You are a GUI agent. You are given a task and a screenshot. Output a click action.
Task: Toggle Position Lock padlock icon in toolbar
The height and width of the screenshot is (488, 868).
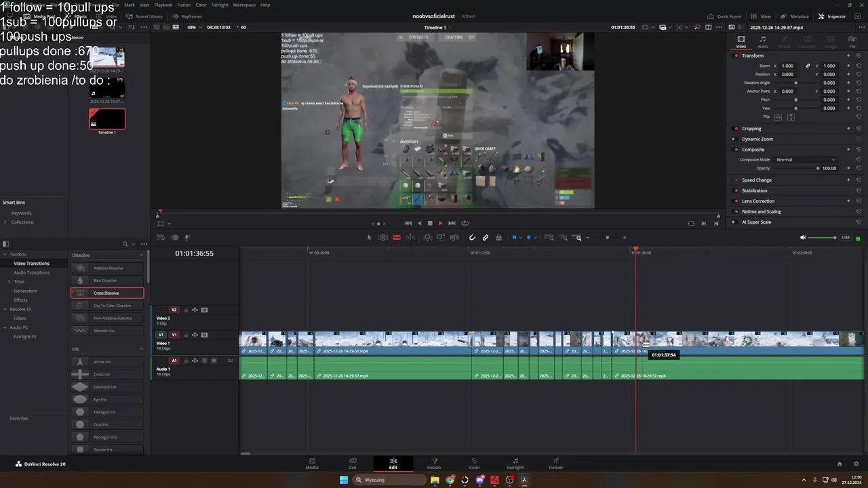[499, 237]
